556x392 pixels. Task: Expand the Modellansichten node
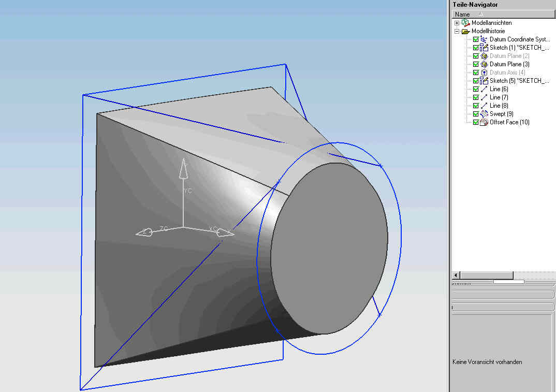click(x=456, y=22)
